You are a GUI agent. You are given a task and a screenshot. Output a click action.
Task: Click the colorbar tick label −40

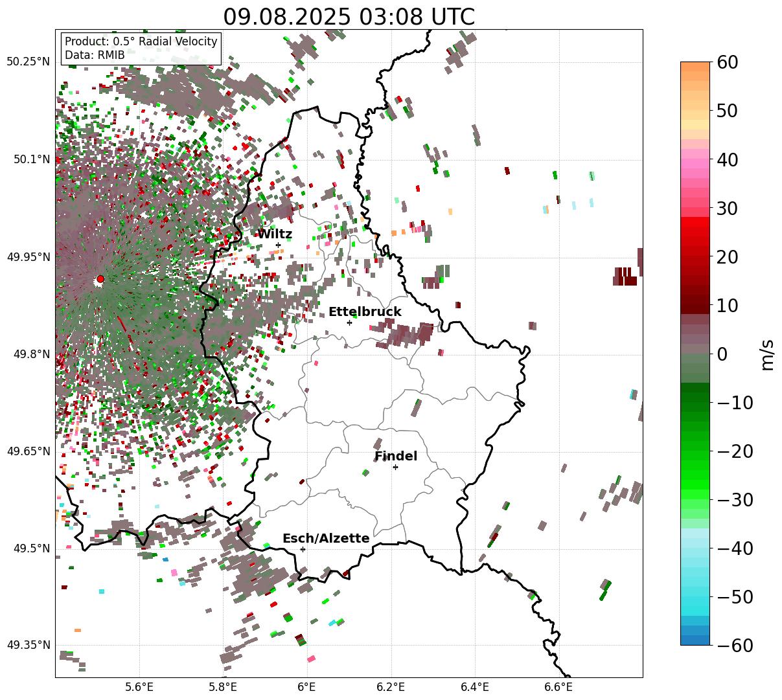coord(735,548)
